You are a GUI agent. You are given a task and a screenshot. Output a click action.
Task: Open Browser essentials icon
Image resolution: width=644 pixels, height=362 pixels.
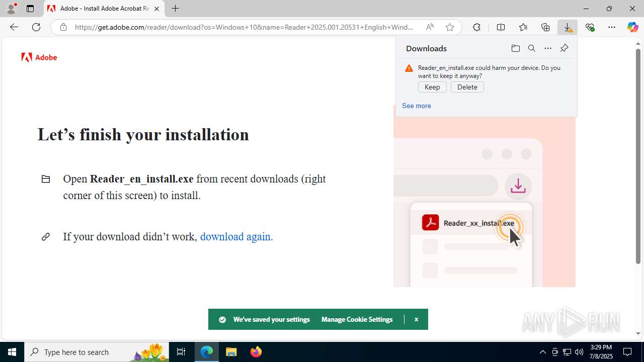click(590, 27)
